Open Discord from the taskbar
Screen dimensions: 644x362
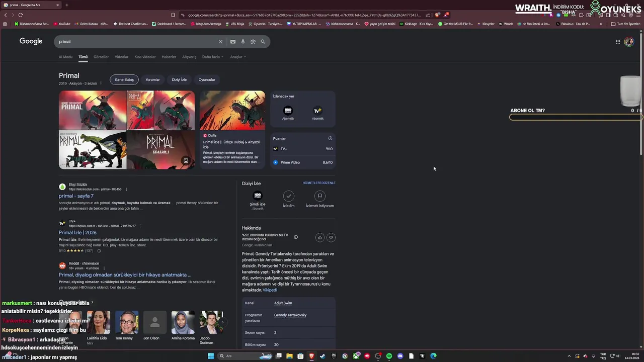point(400,356)
